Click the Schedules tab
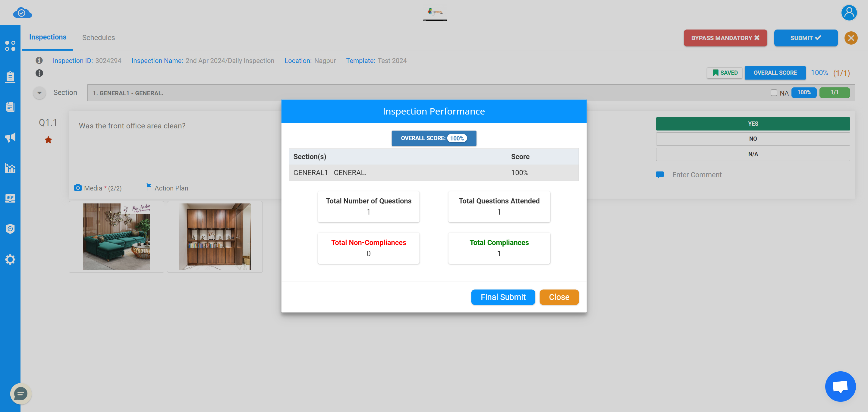This screenshot has width=868, height=412. point(99,38)
